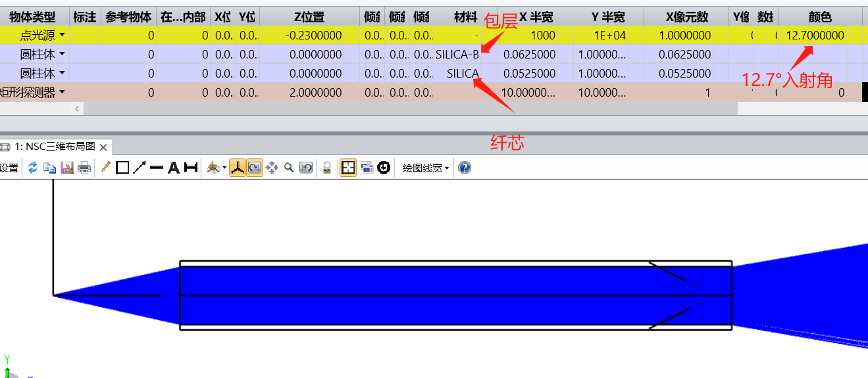Select the H-shaped dimension measure tool
The height and width of the screenshot is (378, 868).
191,168
